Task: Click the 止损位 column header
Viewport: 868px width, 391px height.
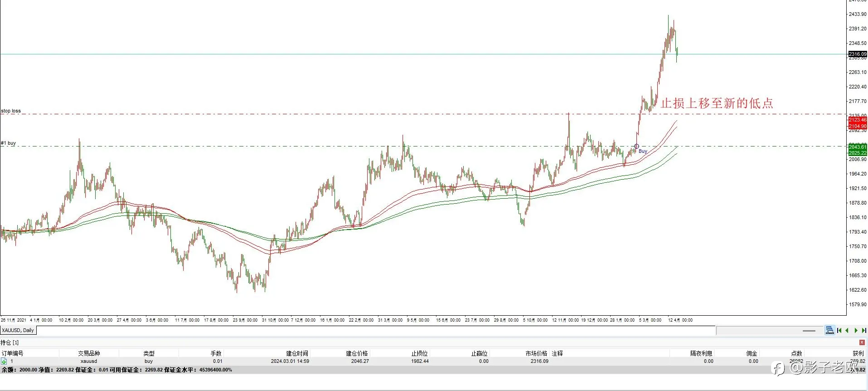Action: tap(420, 353)
